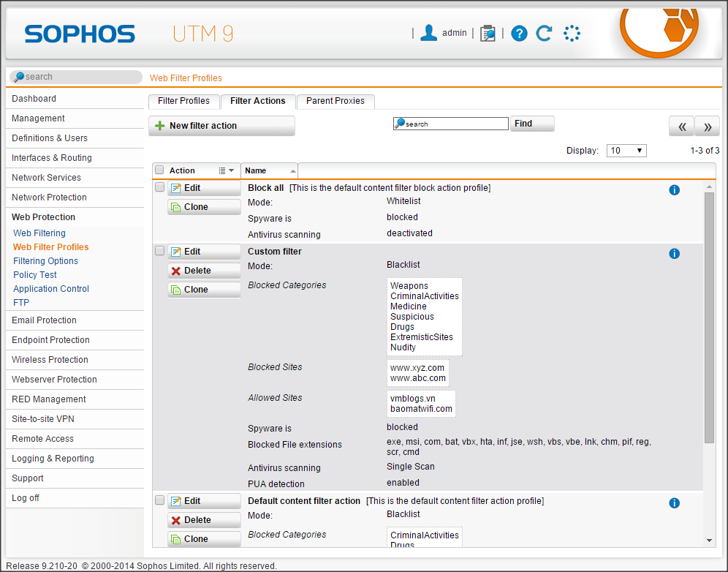728x572 pixels.
Task: Click the reload refresh icon in header
Action: pyautogui.click(x=544, y=33)
